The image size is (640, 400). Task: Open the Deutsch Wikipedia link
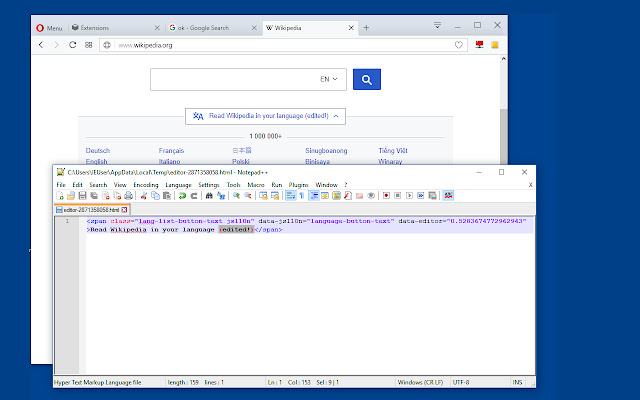pos(98,151)
